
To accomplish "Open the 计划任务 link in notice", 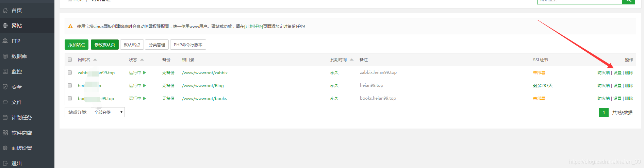I will tap(253, 26).
